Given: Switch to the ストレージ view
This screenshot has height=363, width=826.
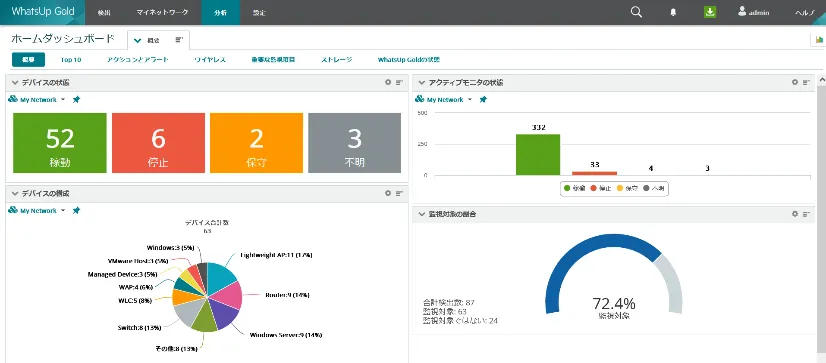Looking at the screenshot, I should coord(337,60).
